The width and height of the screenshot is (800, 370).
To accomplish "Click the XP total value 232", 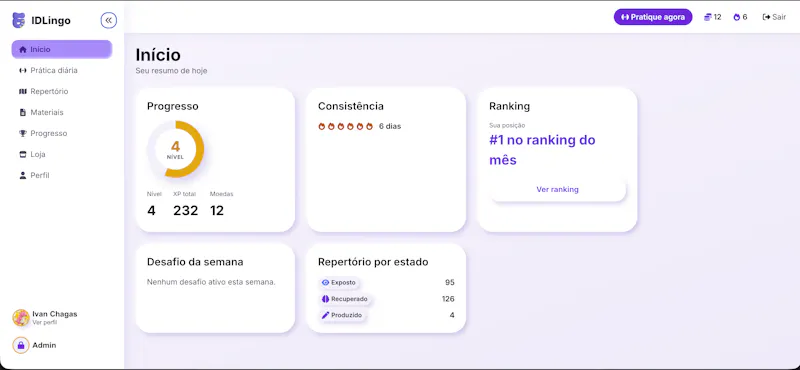I will tap(185, 210).
